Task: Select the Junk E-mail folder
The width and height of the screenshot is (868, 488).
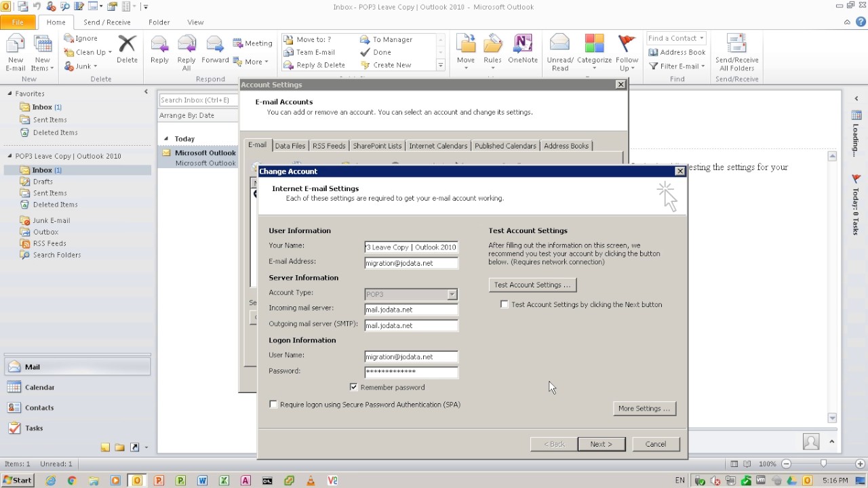Action: click(x=52, y=220)
